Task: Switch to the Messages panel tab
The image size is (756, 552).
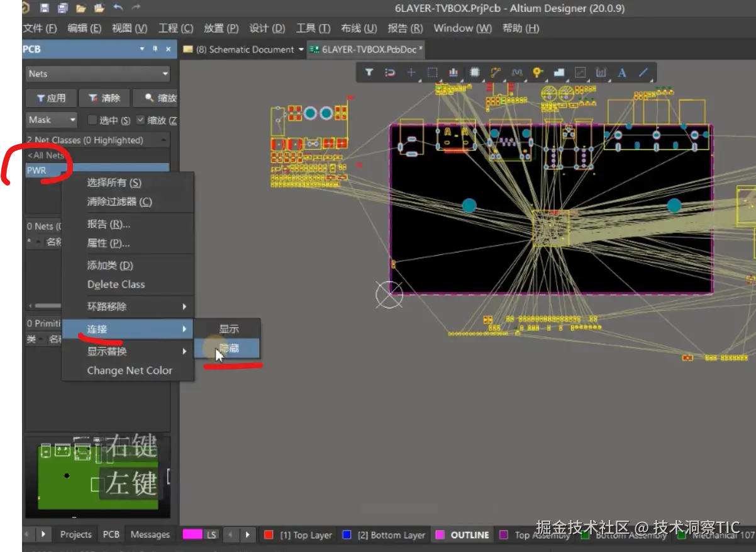Action: tap(150, 534)
